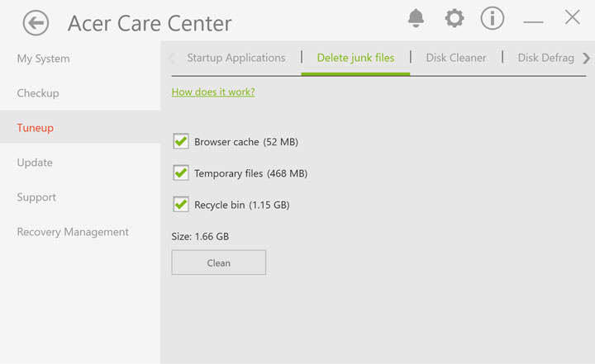Click the information icon
The width and height of the screenshot is (595, 364).
click(493, 18)
